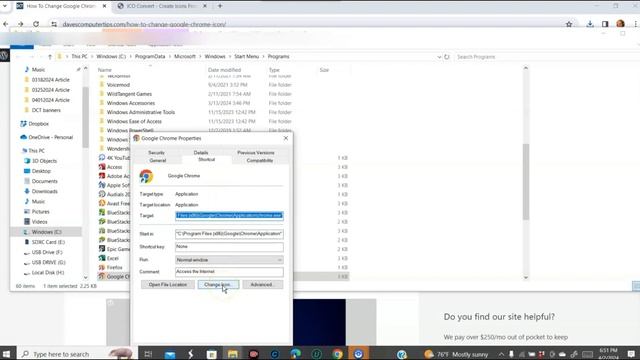Open Desktop in the navigation pane

41,171
